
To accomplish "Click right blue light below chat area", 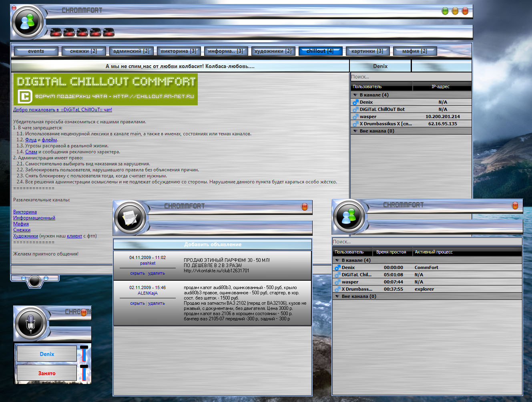I will pos(46,278).
